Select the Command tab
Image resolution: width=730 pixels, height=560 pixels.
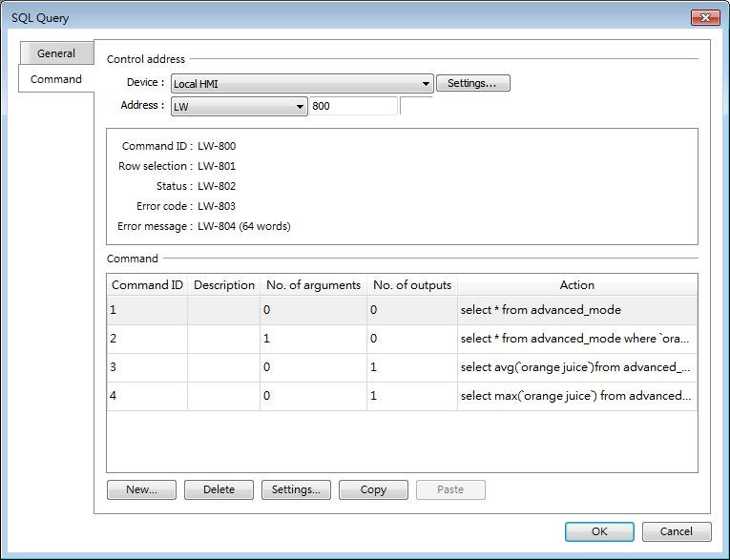click(56, 79)
